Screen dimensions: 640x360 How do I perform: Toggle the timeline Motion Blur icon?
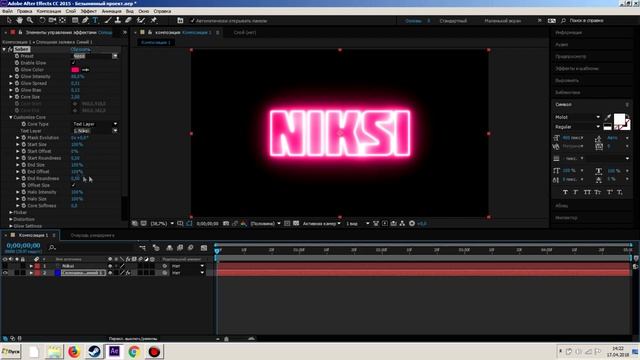pos(191,248)
